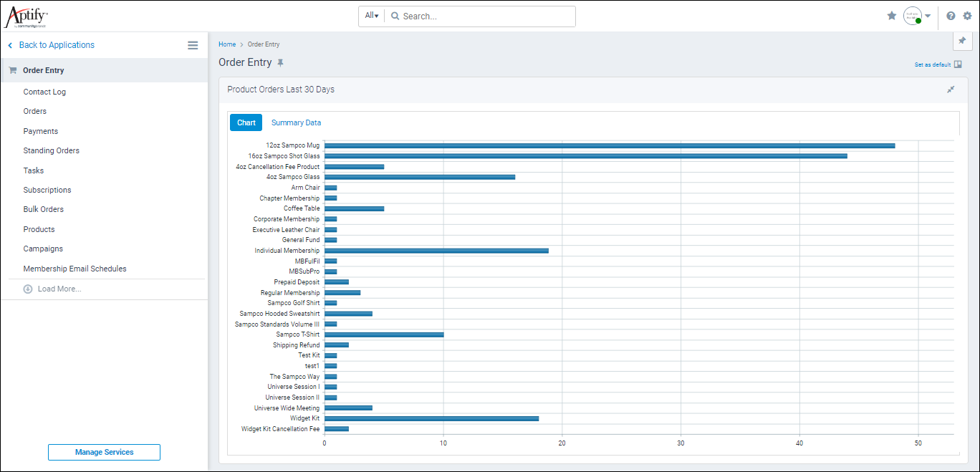This screenshot has width=980, height=472.
Task: Open the favorites star icon
Action: 892,16
